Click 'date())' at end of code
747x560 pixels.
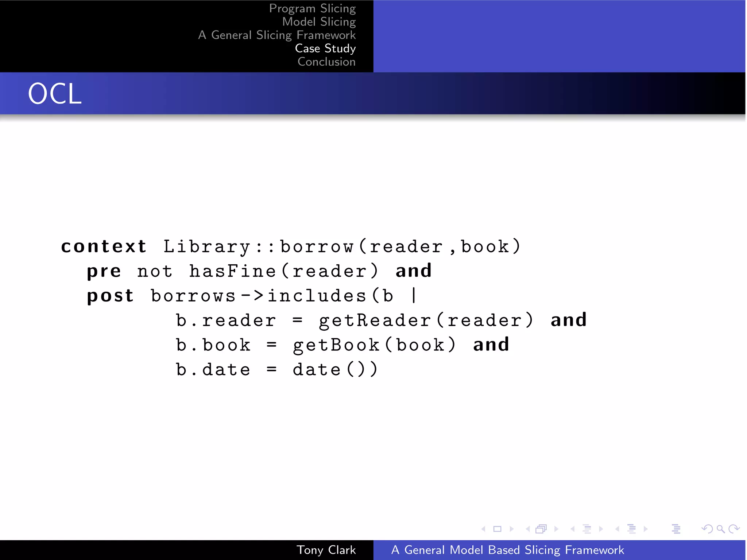pos(335,370)
